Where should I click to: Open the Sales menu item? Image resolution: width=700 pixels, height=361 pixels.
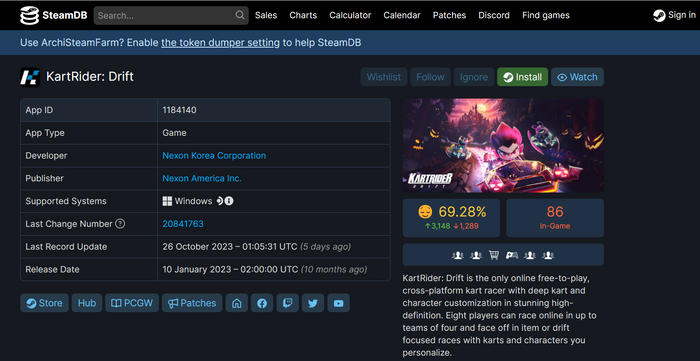click(x=266, y=15)
